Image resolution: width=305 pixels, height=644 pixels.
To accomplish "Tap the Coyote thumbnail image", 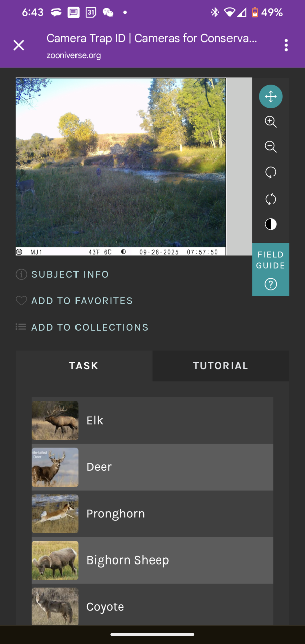I will (55, 606).
